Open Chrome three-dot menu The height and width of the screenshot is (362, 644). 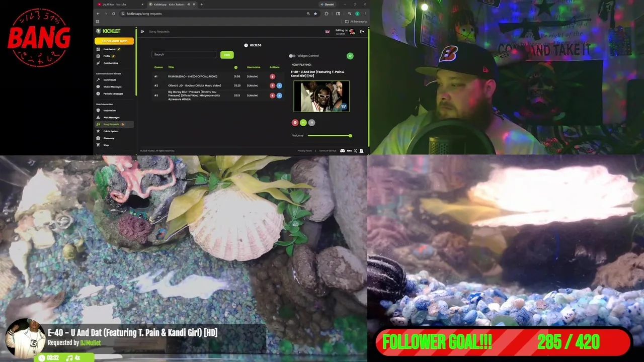(x=365, y=14)
